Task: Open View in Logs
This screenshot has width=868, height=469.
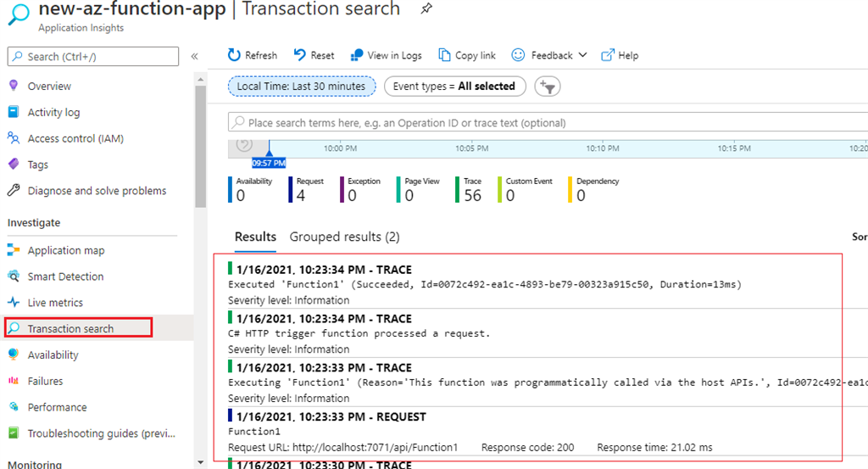Action: tap(358, 55)
